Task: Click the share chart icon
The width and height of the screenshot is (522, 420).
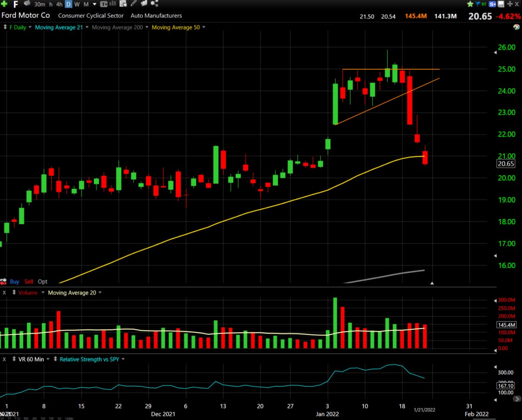Action: click(x=154, y=3)
